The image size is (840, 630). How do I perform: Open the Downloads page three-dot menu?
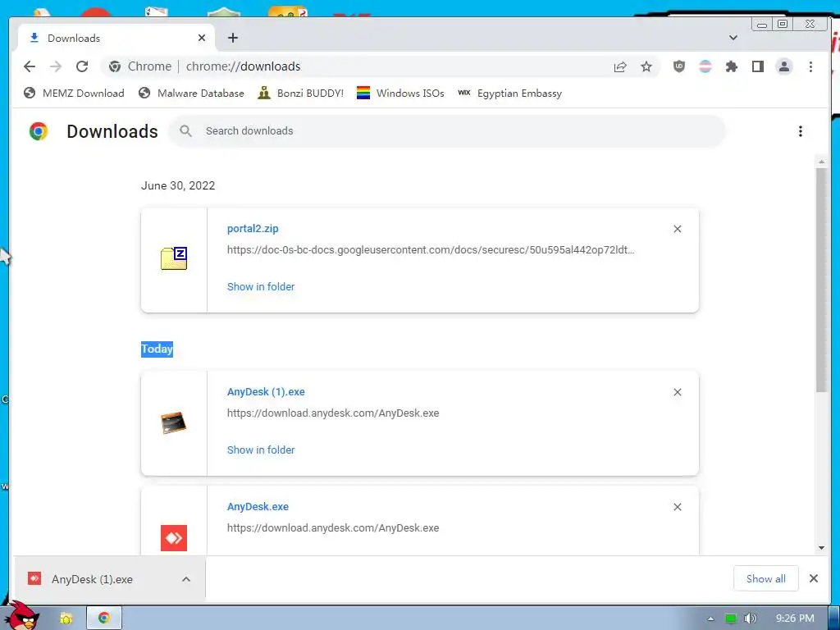[800, 131]
